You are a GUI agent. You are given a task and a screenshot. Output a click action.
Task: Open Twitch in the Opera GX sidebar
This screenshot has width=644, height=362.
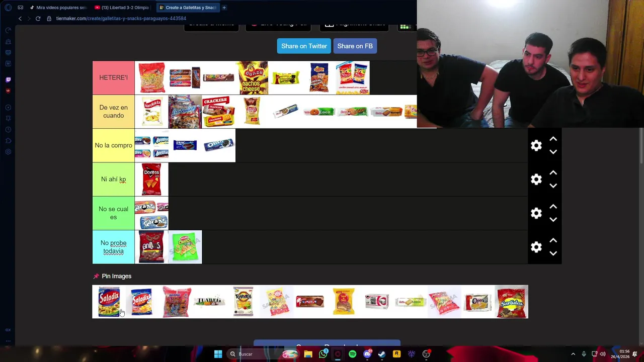[x=8, y=79]
